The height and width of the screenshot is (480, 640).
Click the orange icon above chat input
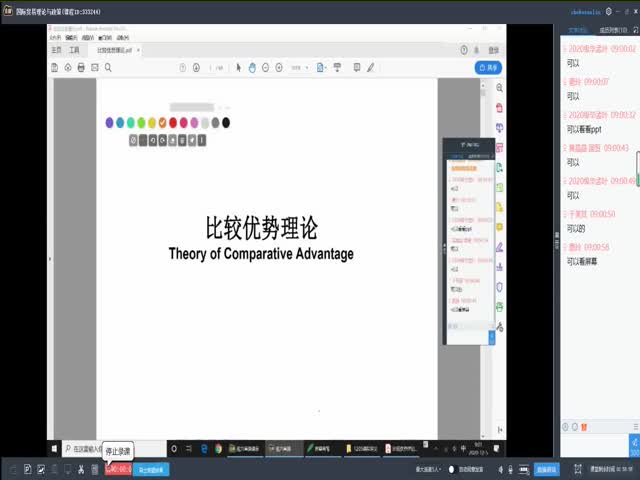tap(584, 427)
